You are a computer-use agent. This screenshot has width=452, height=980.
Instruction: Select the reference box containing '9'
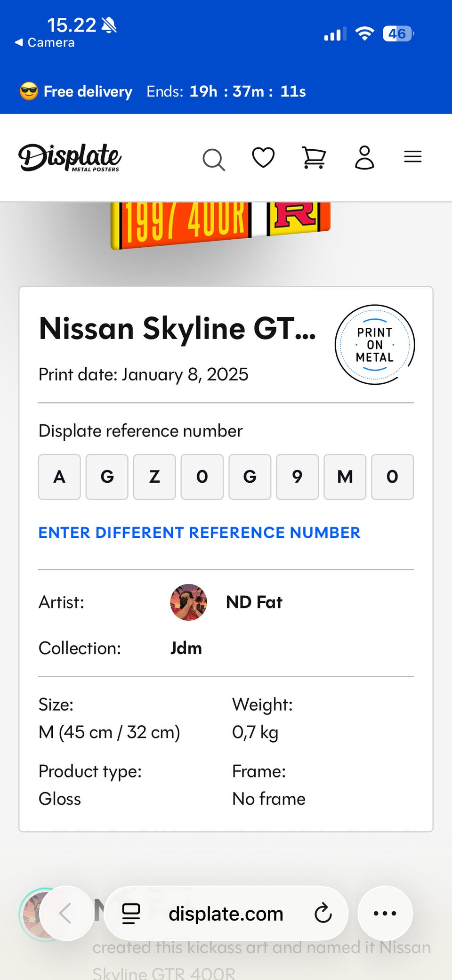pyautogui.click(x=297, y=477)
